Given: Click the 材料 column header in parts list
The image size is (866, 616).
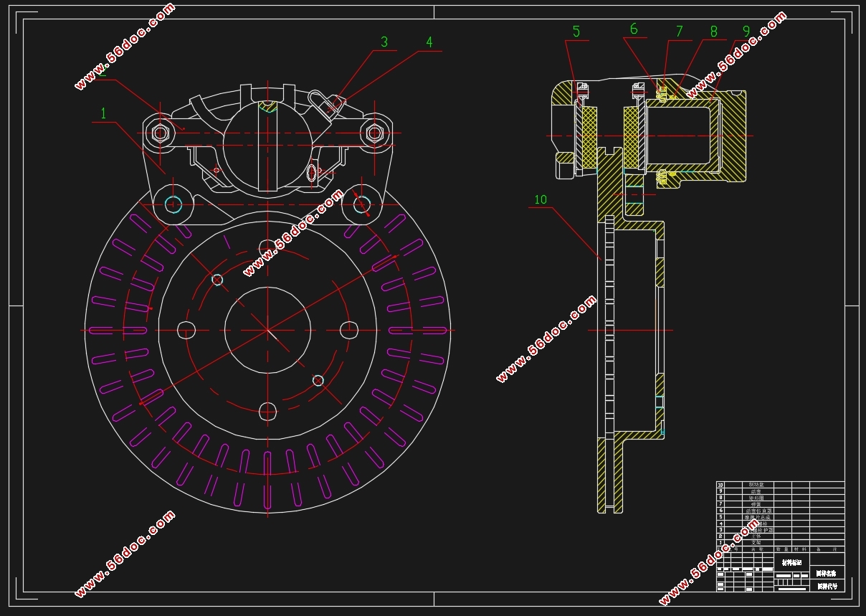Looking at the screenshot, I should (x=801, y=549).
